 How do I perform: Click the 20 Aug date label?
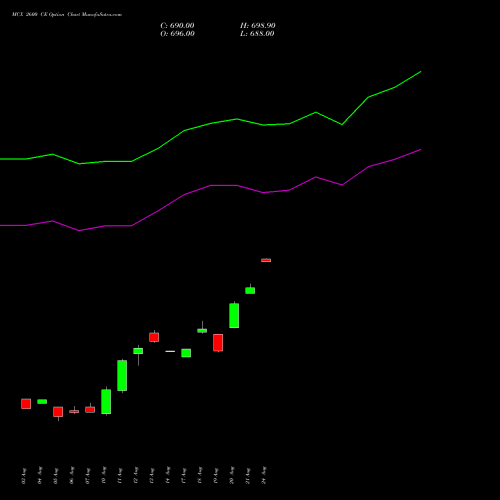click(232, 476)
